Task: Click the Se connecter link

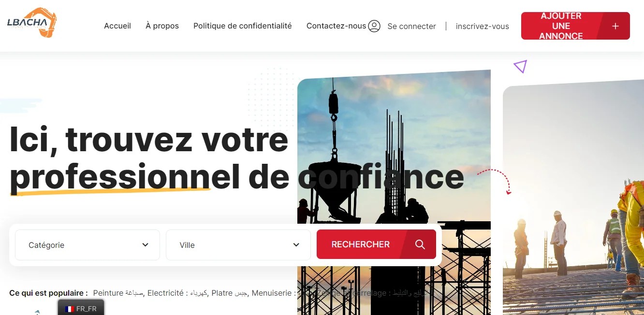Action: tap(411, 27)
